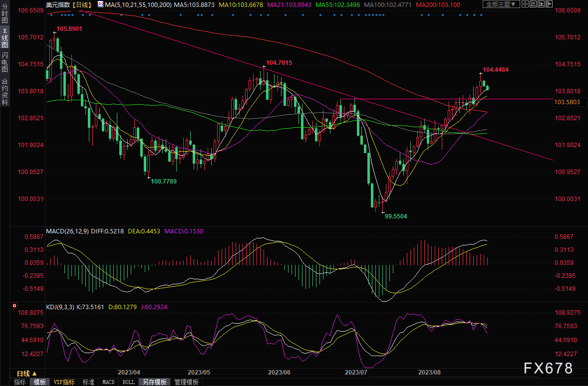This screenshot has height=386, width=588.
Task: Switch to the 指标 bottom tab
Action: [20, 382]
